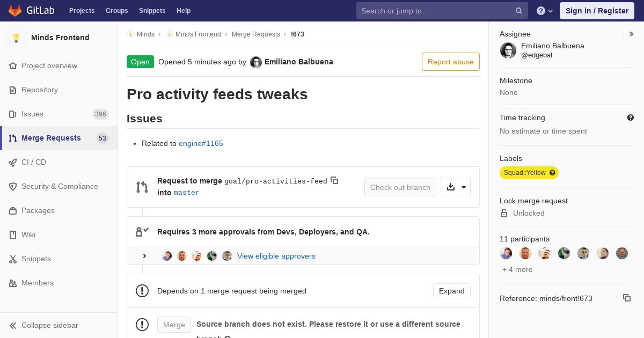
Task: Expand the merge request dependencies section
Action: (452, 291)
